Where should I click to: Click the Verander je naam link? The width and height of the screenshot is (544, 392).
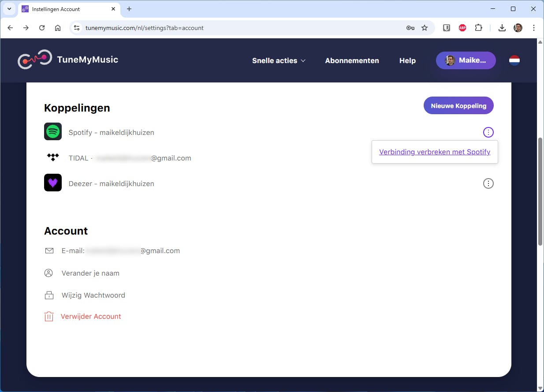(90, 273)
